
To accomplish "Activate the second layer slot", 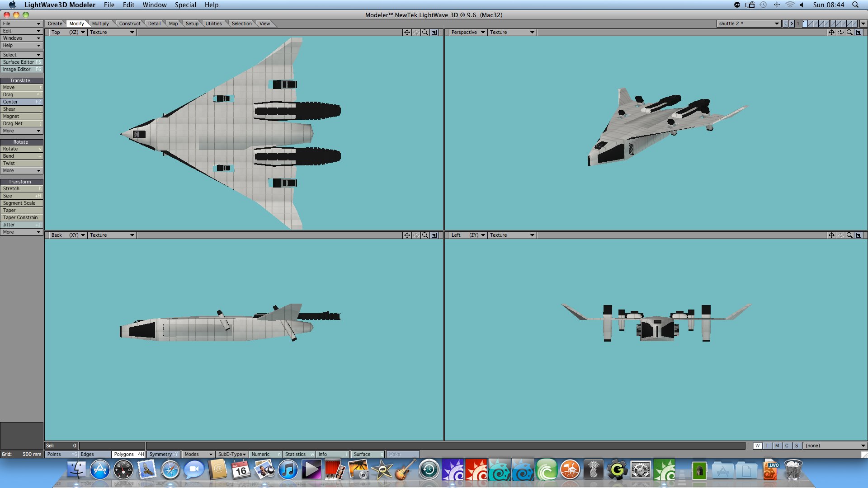I will [x=811, y=23].
